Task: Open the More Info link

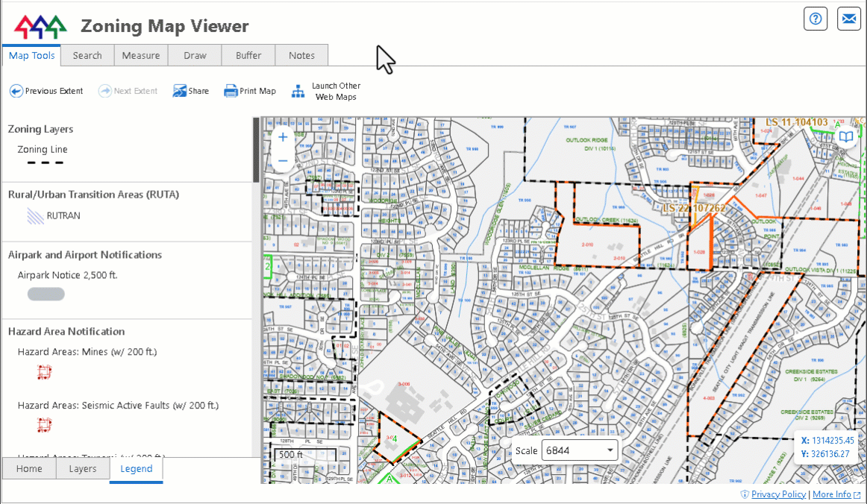Action: click(x=832, y=494)
